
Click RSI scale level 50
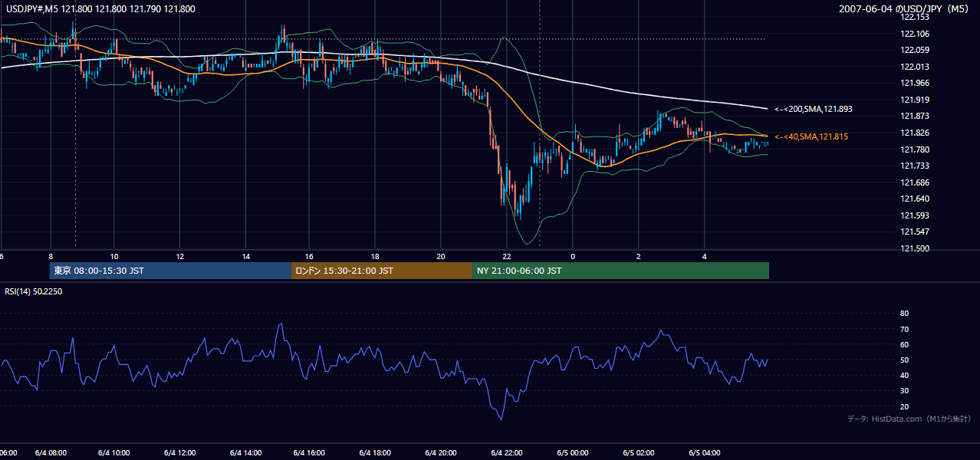(904, 360)
